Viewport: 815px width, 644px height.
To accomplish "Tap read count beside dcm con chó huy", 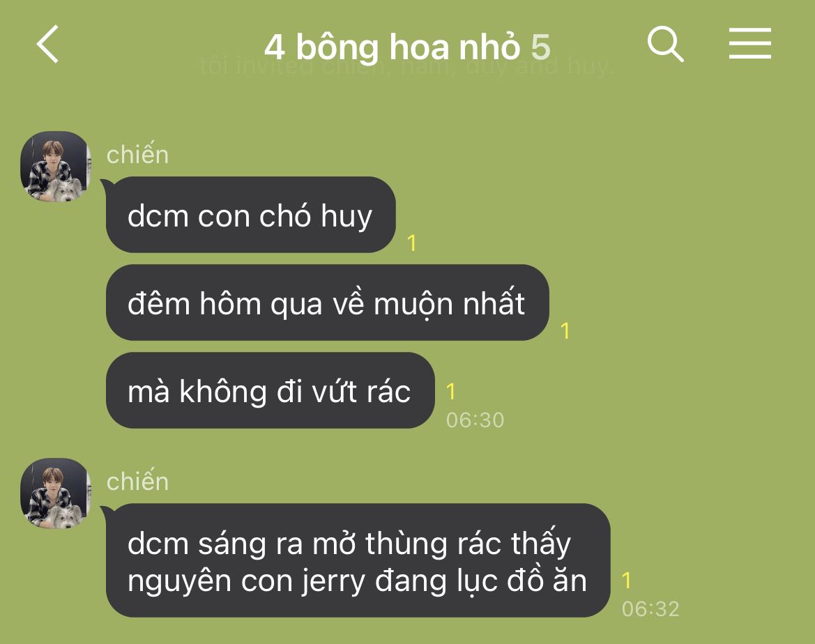I will 411,243.
